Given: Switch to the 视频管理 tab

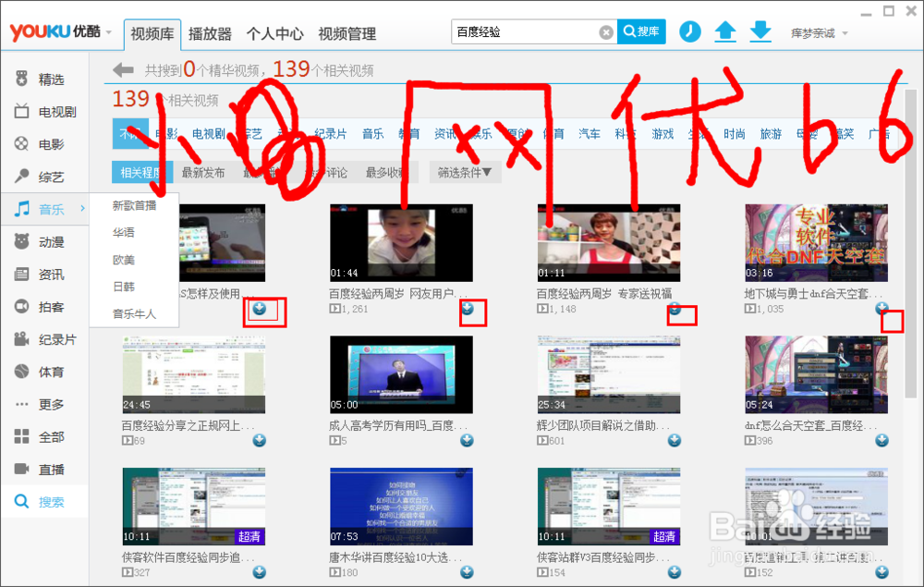Looking at the screenshot, I should coord(347,34).
